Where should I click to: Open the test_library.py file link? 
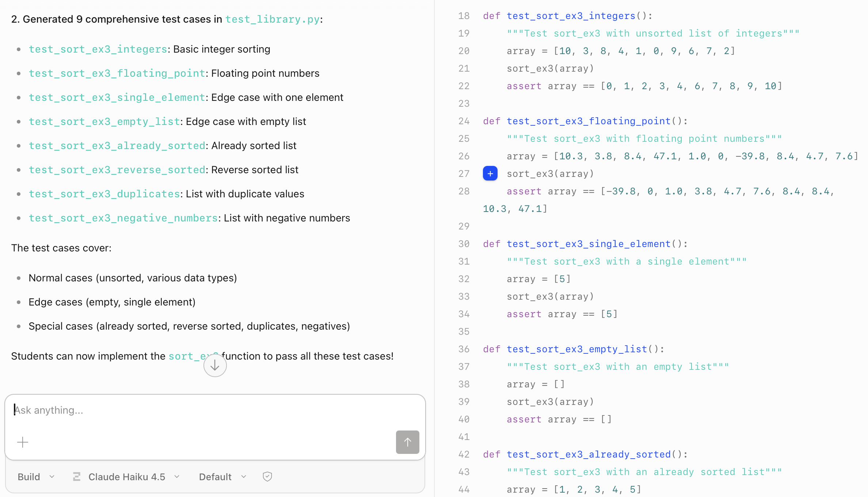pos(272,19)
